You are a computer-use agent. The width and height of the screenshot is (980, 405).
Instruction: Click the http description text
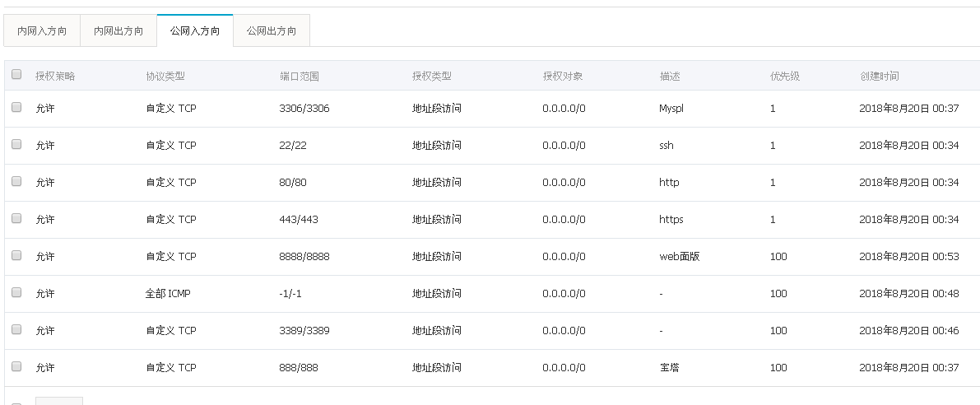click(x=669, y=183)
